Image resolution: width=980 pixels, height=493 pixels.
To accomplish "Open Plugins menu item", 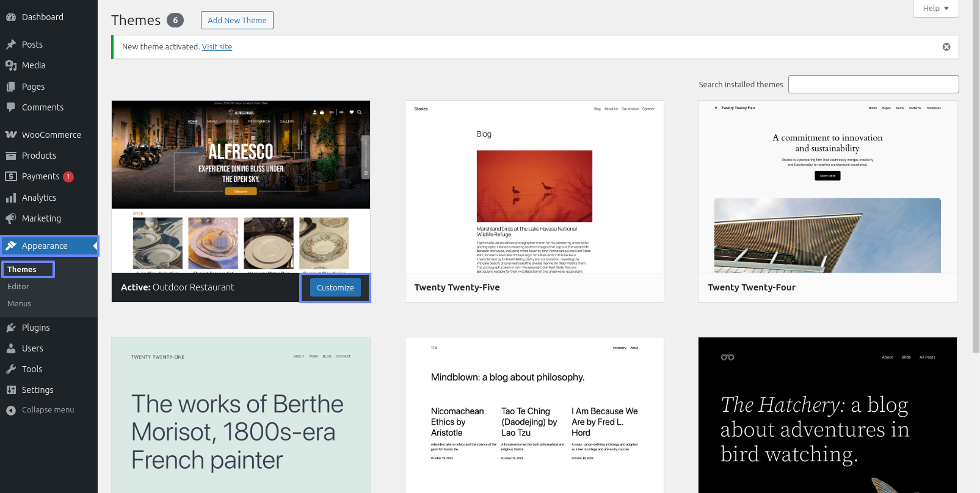I will 49,328.
